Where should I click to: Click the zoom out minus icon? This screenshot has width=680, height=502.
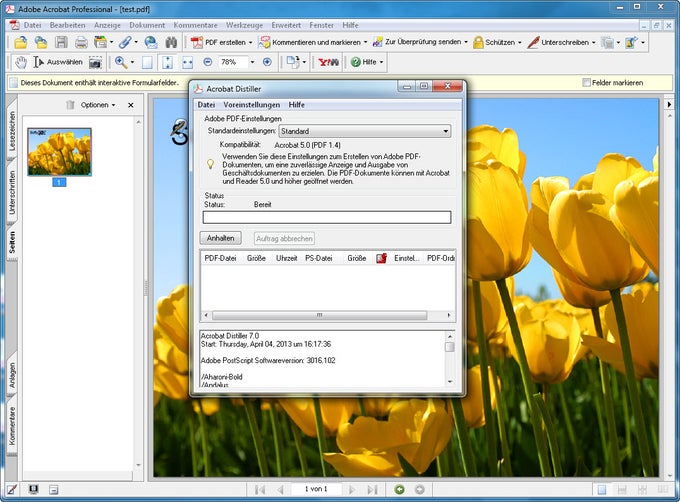pos(208,62)
